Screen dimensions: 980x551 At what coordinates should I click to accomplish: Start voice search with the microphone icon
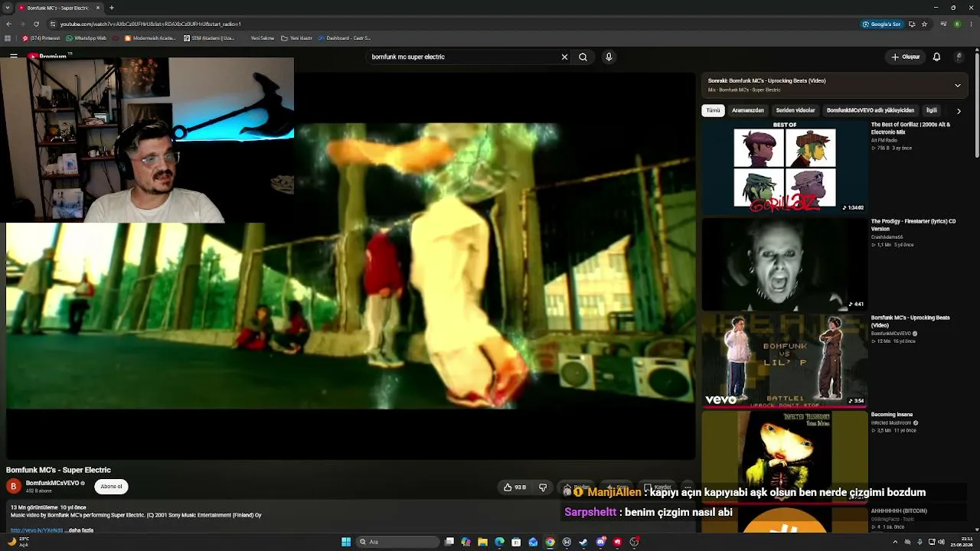click(x=609, y=57)
